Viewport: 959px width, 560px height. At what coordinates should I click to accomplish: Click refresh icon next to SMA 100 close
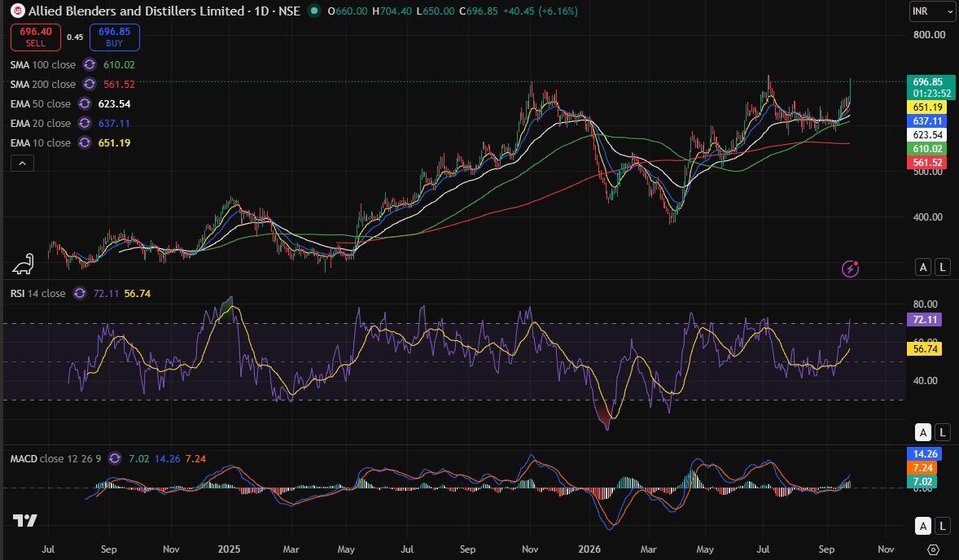[x=90, y=65]
